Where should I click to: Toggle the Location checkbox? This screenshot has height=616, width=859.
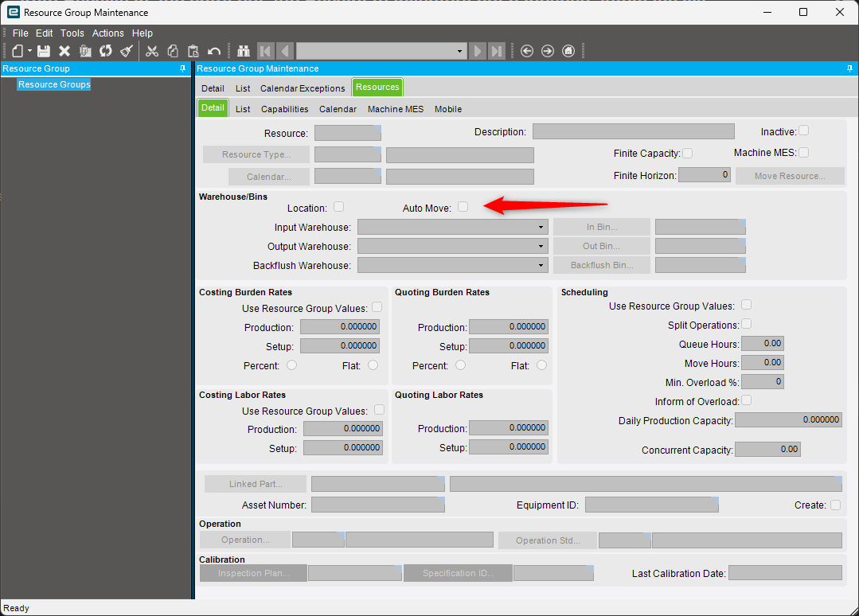coord(338,206)
